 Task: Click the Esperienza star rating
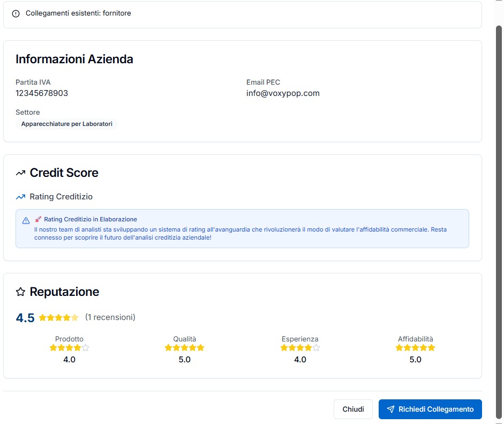click(x=300, y=348)
